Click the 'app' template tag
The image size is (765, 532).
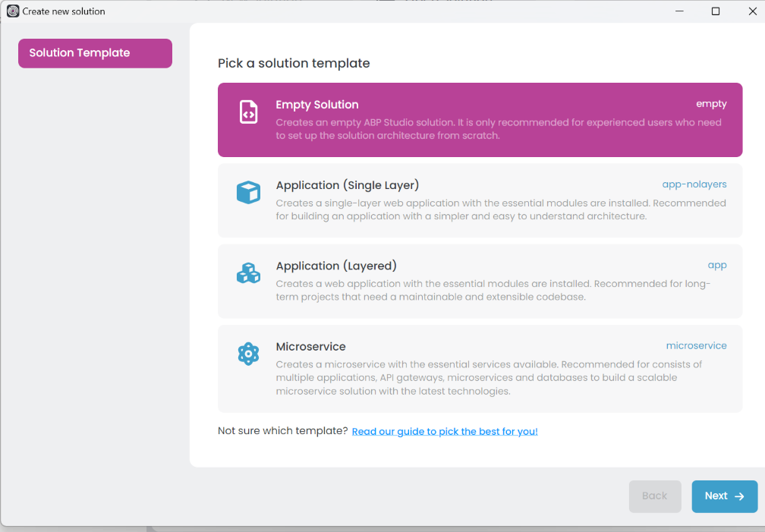click(716, 265)
